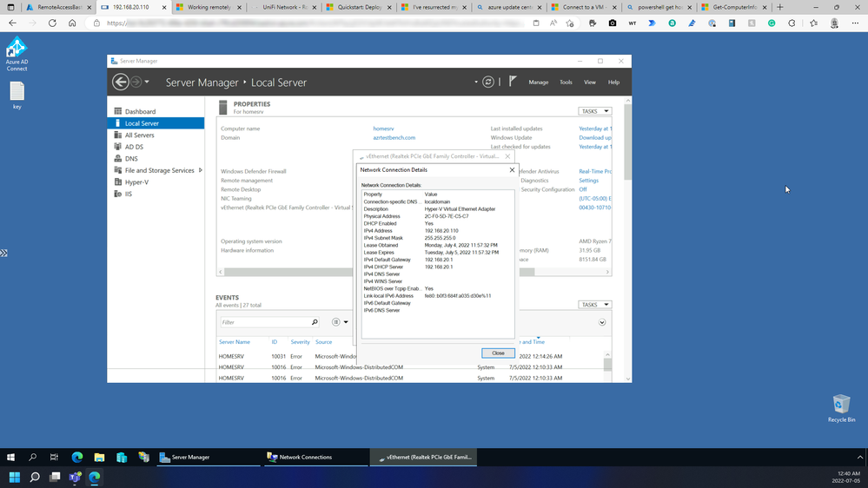
Task: Open the small dropdown arrow left of refresh
Action: click(x=476, y=82)
